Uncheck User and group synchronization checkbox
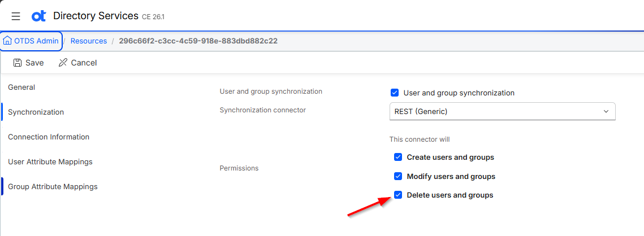The image size is (644, 236). click(395, 93)
